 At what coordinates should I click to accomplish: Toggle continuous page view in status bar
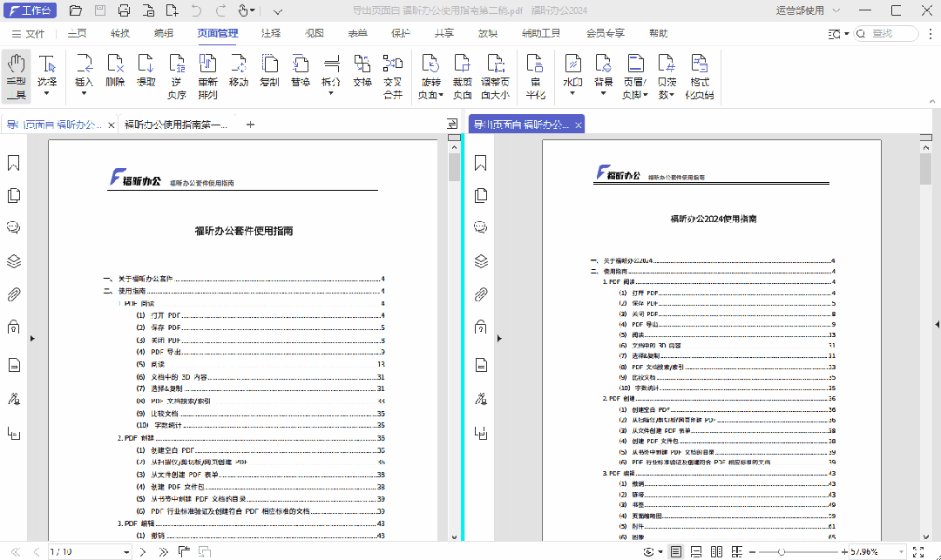pyautogui.click(x=696, y=552)
